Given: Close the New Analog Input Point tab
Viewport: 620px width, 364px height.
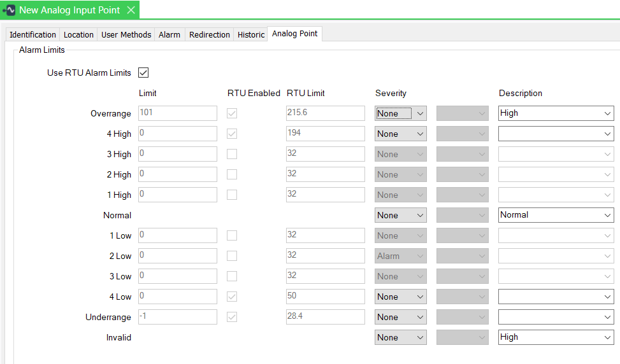Looking at the screenshot, I should 131,10.
